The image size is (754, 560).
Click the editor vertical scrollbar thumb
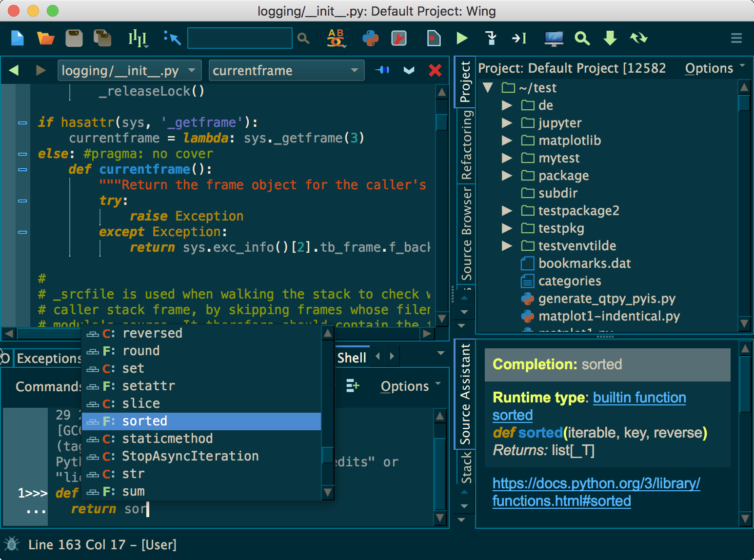(x=441, y=121)
